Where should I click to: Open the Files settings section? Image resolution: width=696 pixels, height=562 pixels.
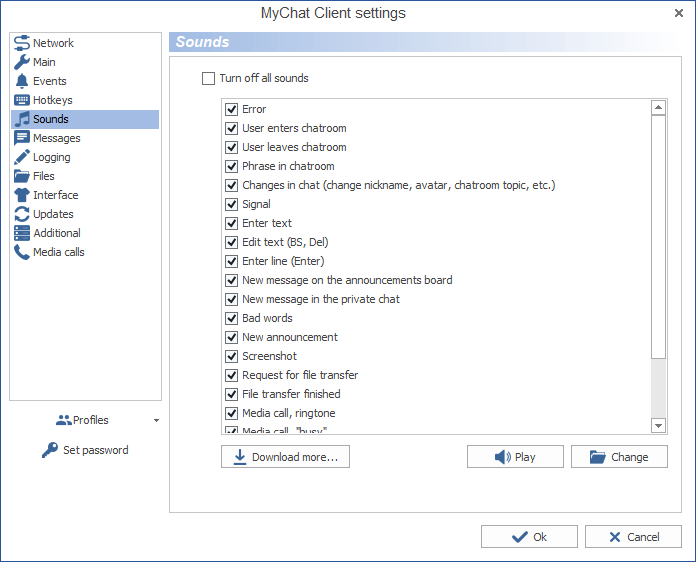point(44,176)
